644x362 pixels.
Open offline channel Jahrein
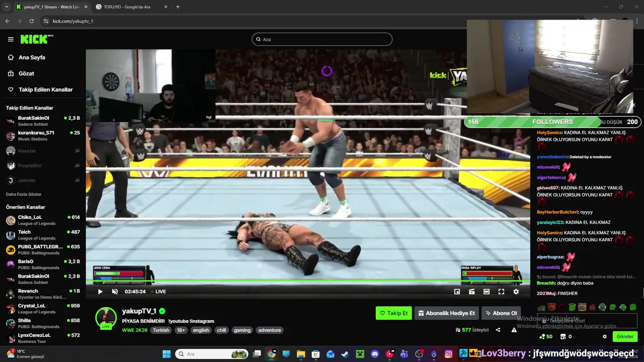[43, 180]
